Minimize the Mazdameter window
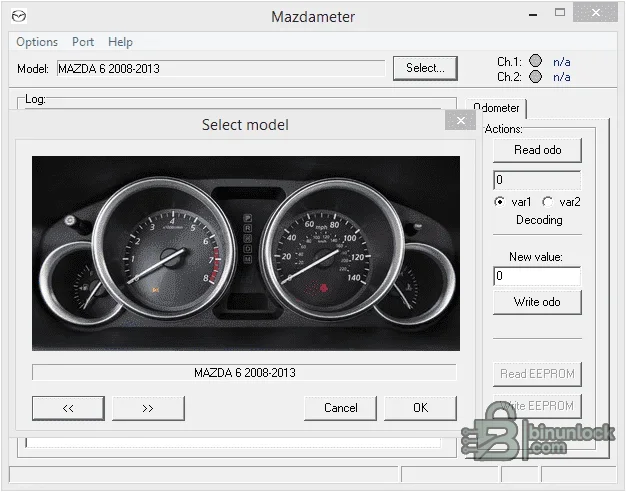Image resolution: width=626 pixels, height=492 pixels. (x=533, y=15)
